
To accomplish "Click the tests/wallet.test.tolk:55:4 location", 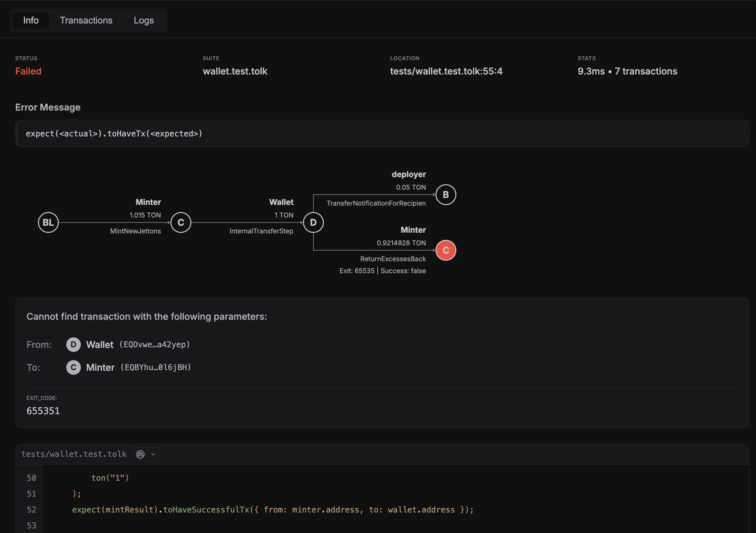I will [447, 71].
